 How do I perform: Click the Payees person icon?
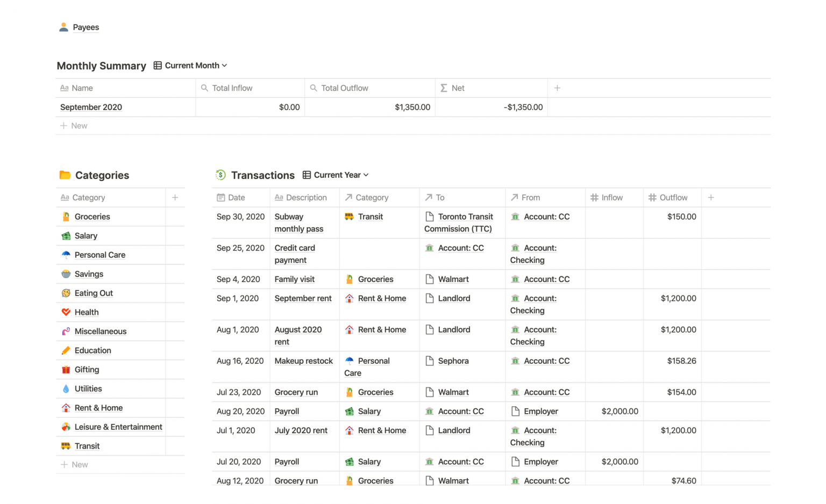[63, 27]
